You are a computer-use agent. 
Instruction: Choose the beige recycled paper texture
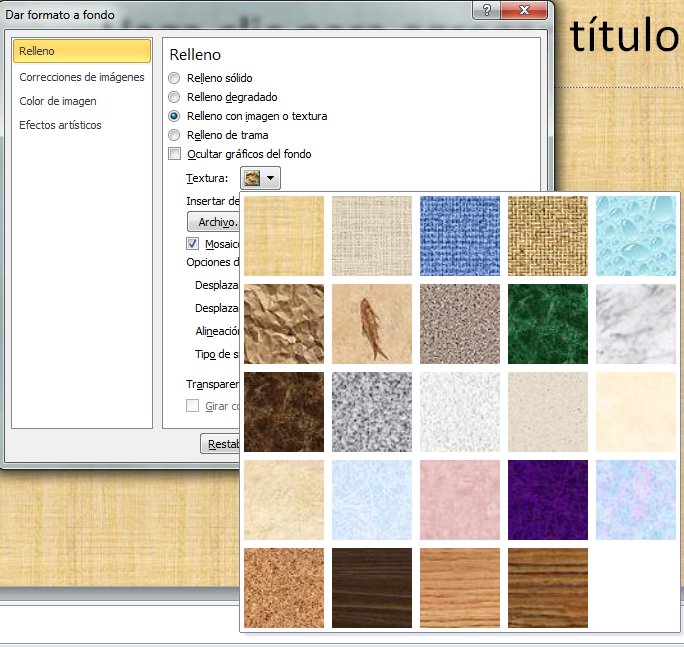tap(548, 412)
